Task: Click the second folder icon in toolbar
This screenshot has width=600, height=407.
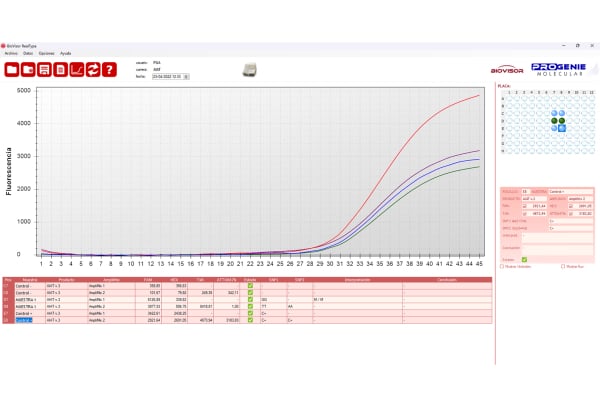Action: [29, 70]
